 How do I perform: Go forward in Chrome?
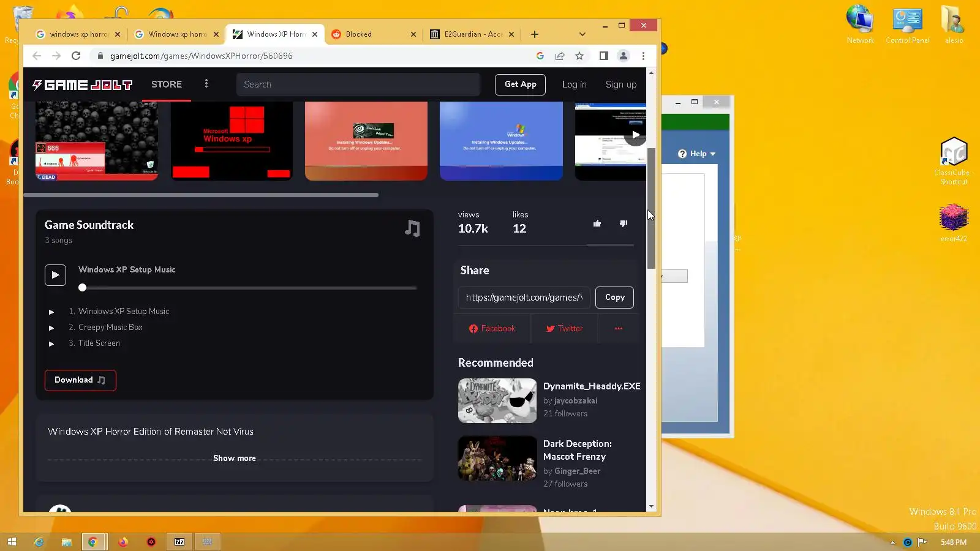(x=56, y=56)
